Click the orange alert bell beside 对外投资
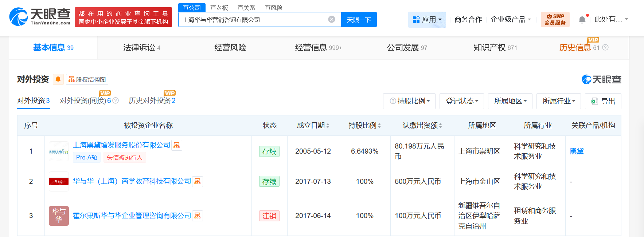 click(x=58, y=79)
